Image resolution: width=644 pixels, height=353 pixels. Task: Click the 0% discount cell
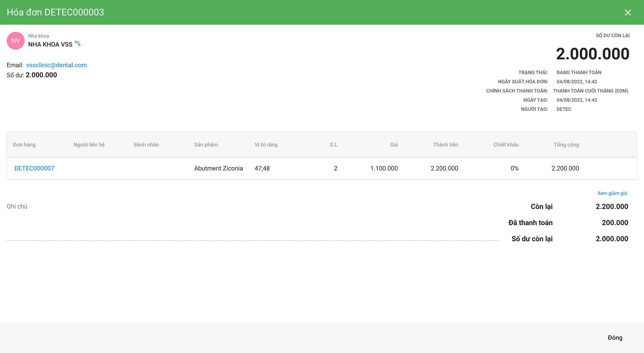pos(514,168)
